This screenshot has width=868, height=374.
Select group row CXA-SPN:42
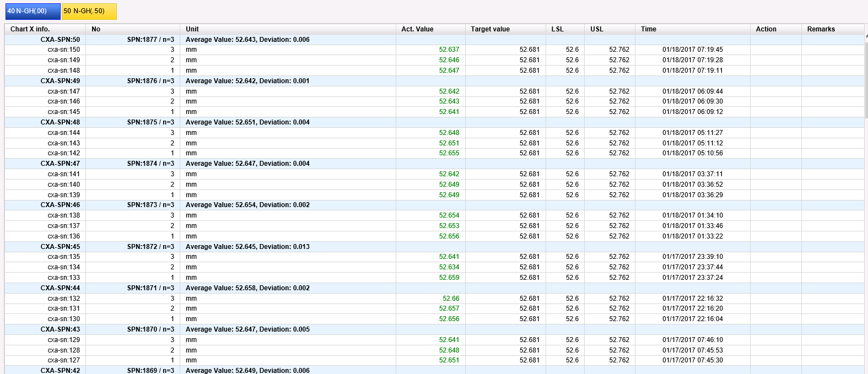434,370
